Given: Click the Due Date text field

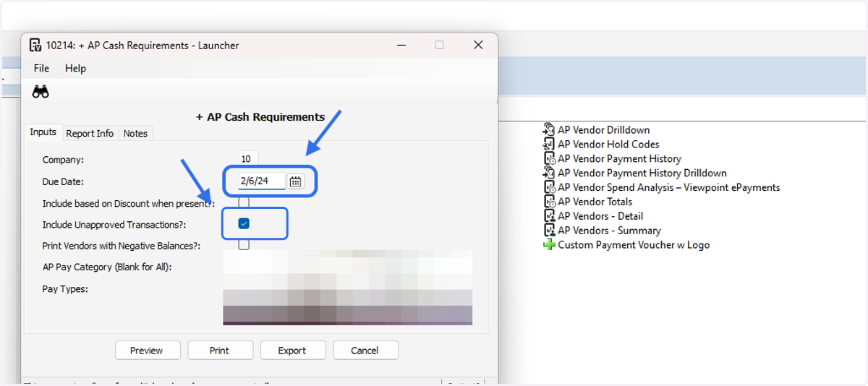Looking at the screenshot, I should tap(262, 181).
